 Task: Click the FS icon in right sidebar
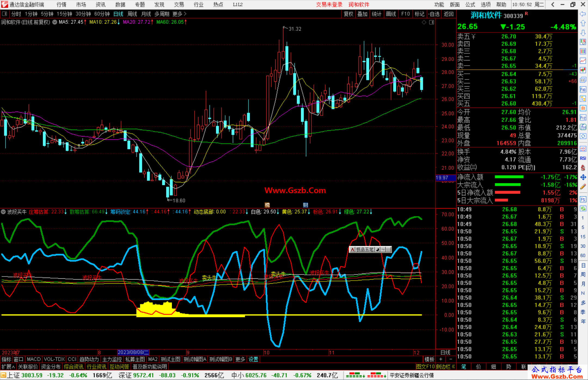583,199
